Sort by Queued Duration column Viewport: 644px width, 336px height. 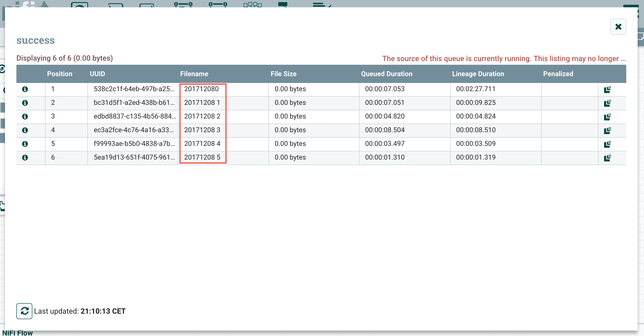coord(386,74)
